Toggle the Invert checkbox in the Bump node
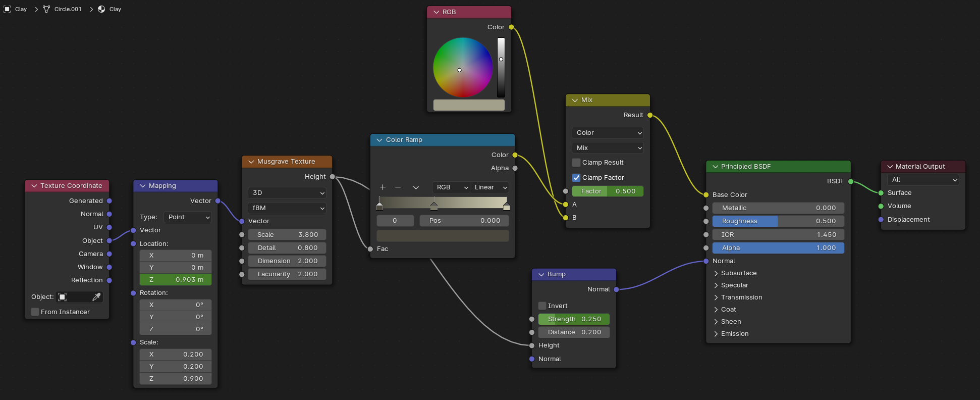 coord(542,306)
